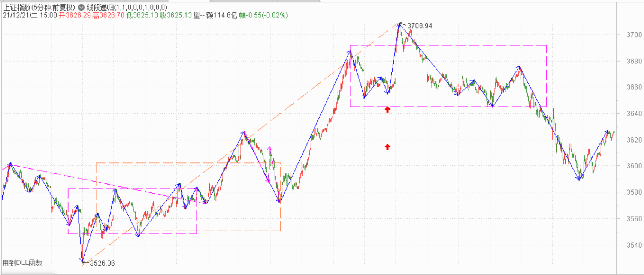Click the blue arrowhead at the 3708.94 peak
The image size is (644, 275).
pos(400,24)
